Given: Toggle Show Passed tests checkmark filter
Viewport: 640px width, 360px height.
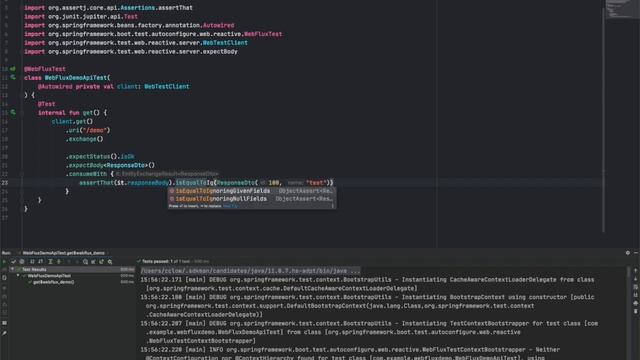Looking at the screenshot, I should (13, 262).
